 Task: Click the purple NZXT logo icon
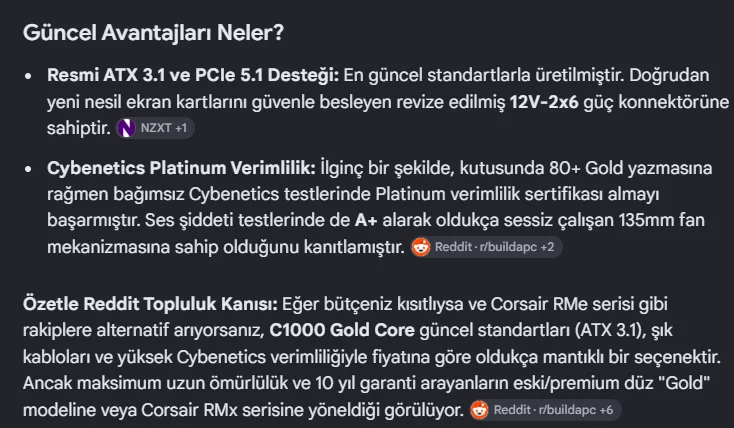point(126,128)
